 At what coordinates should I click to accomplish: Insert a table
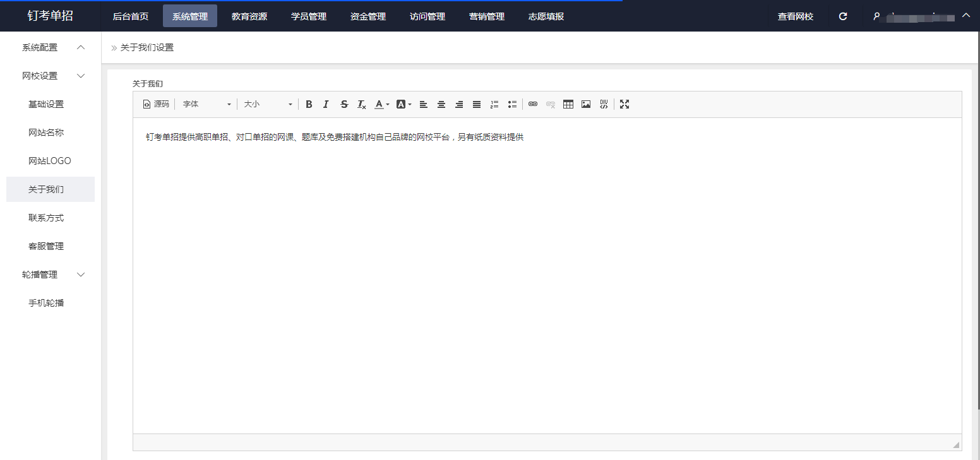[568, 104]
